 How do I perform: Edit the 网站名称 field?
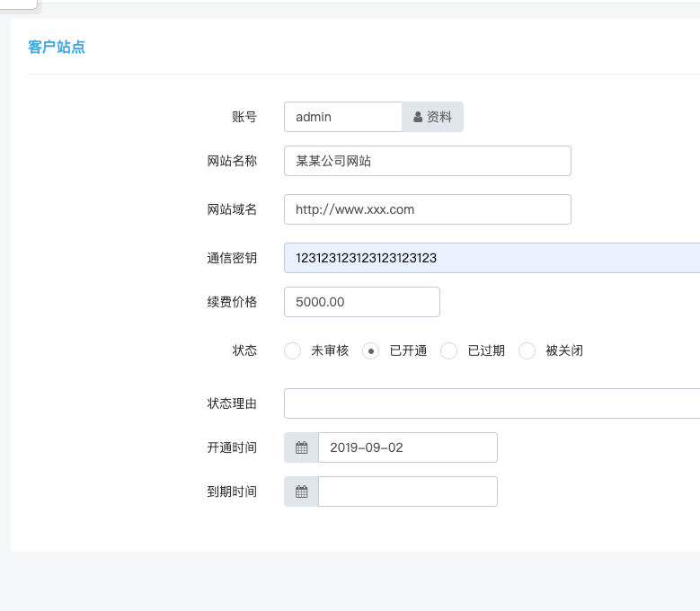(428, 161)
